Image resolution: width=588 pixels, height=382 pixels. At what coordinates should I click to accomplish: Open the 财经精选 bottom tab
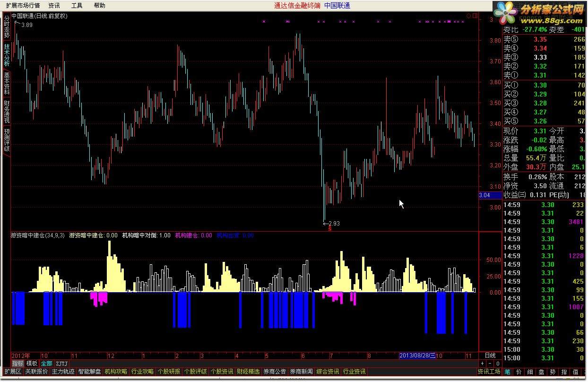click(248, 372)
